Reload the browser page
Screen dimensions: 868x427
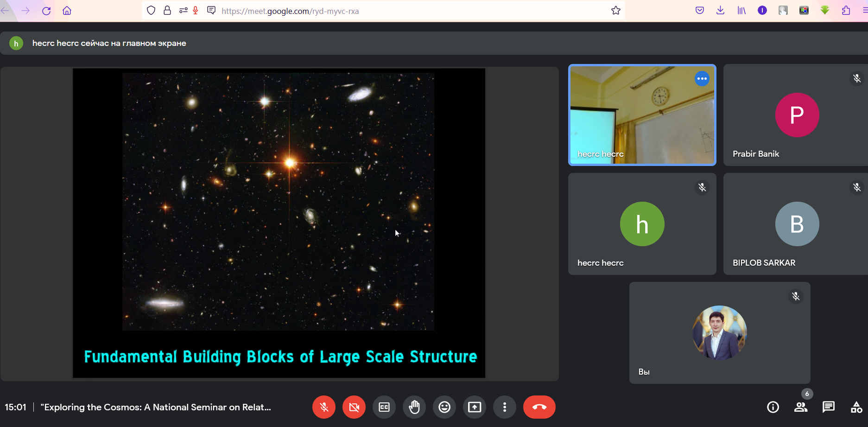[x=46, y=11]
